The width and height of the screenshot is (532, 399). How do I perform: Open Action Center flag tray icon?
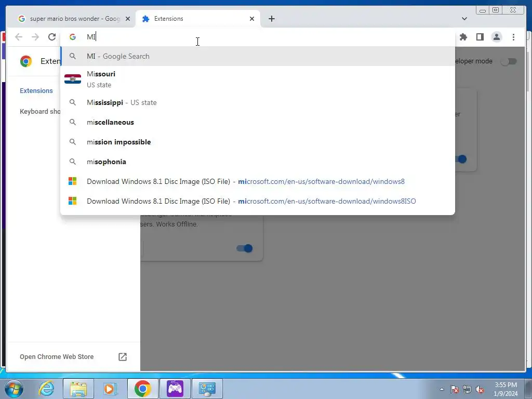point(455,389)
